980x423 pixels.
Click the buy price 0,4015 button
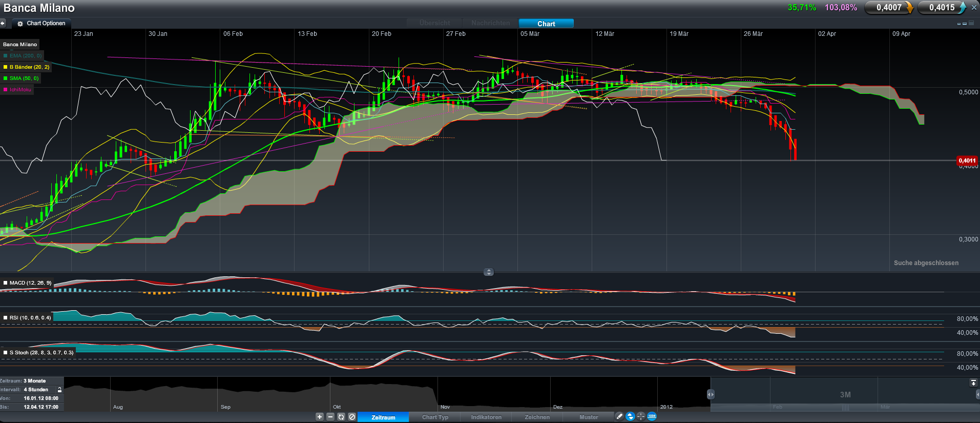tap(942, 8)
